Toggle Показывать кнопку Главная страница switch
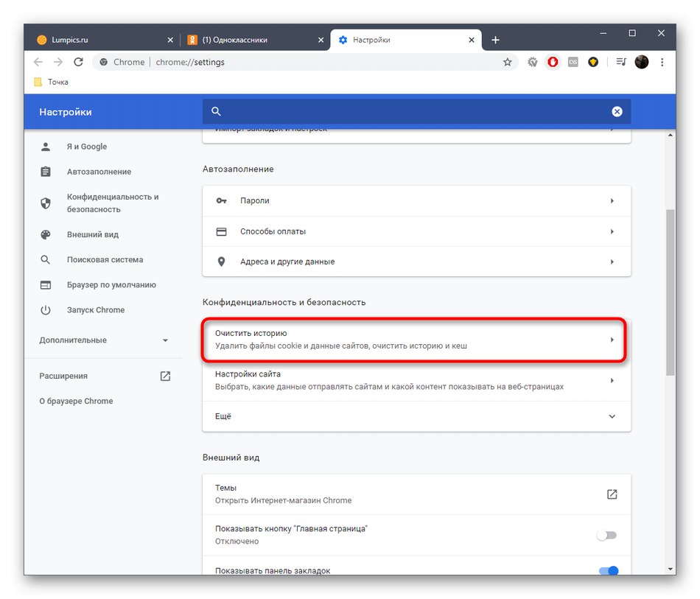The height and width of the screenshot is (599, 700). point(607,535)
